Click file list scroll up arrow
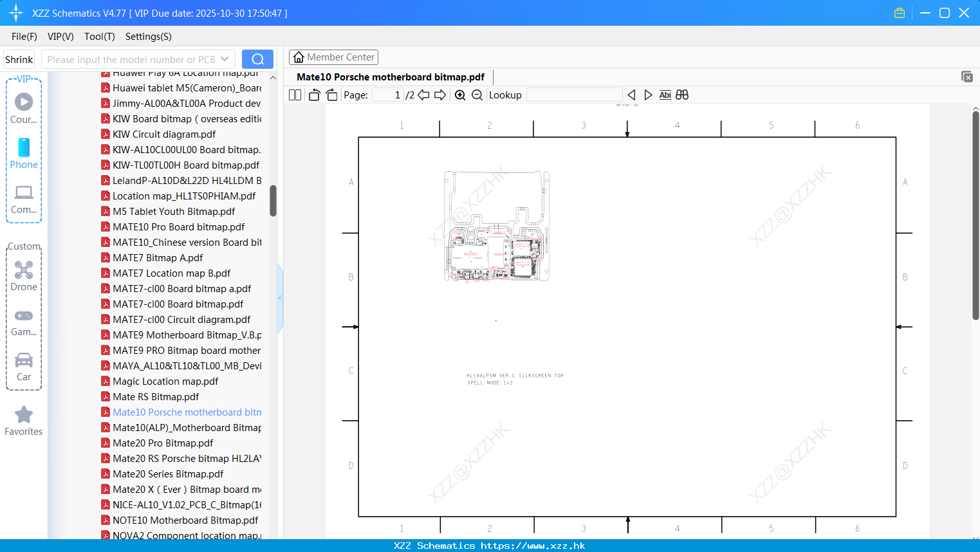The height and width of the screenshot is (552, 980). [273, 78]
